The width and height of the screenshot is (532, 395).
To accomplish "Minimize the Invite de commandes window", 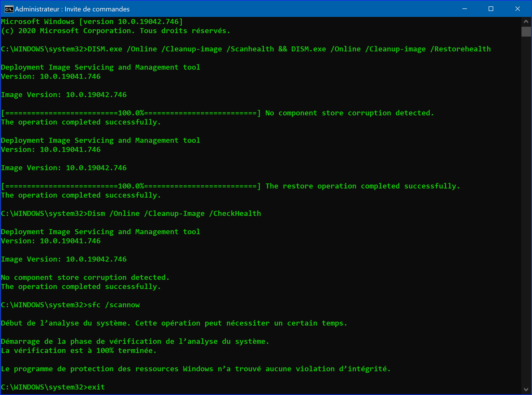I will click(x=465, y=9).
